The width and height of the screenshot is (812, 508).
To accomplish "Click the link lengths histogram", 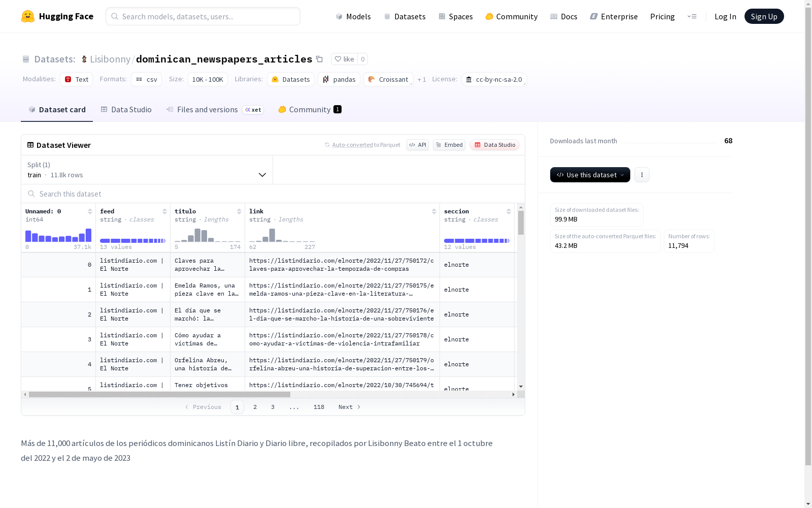I will point(282,235).
